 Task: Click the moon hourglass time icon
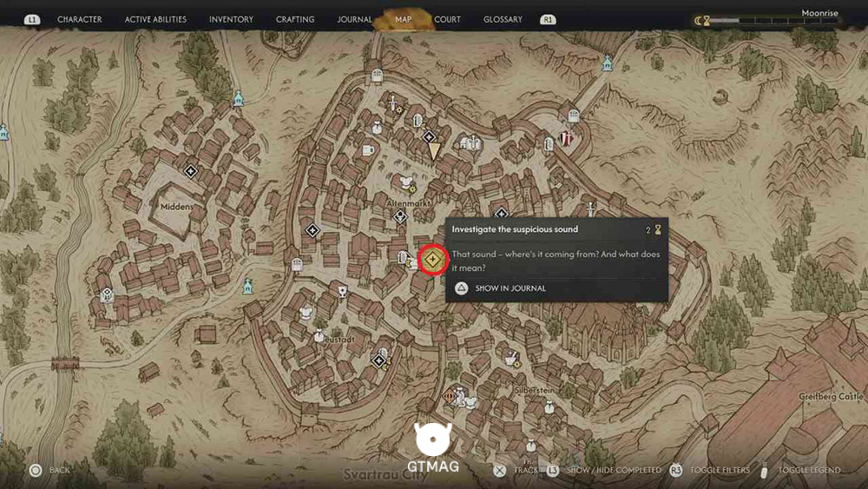pyautogui.click(x=702, y=21)
